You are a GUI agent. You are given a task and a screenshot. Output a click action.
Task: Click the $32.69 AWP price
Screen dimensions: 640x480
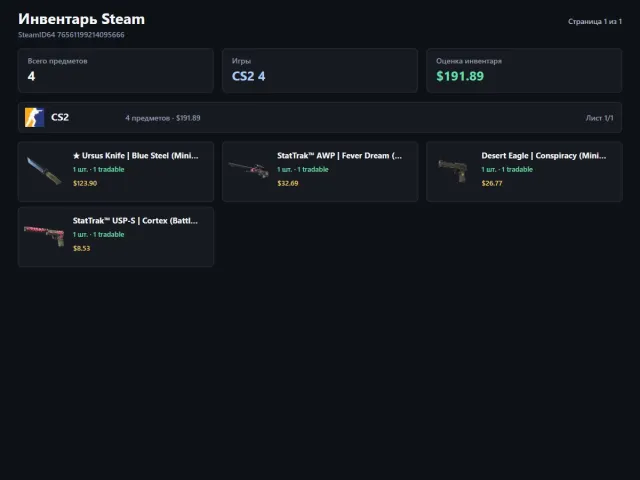coord(288,183)
